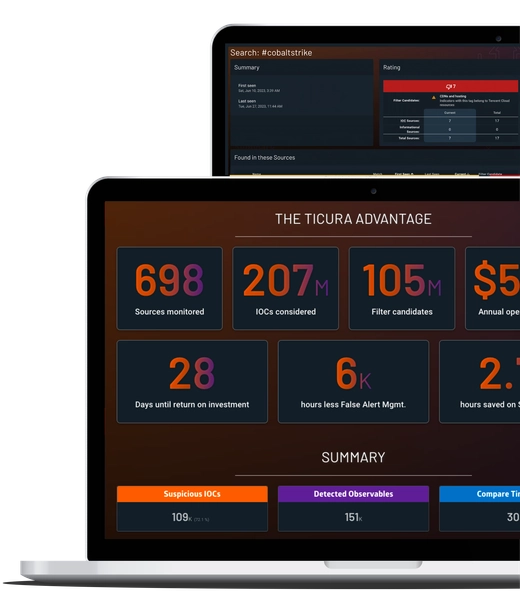Click the yellow warning triangle beside CDNs and hosting
Screen dimensions: 520x605
434,98
